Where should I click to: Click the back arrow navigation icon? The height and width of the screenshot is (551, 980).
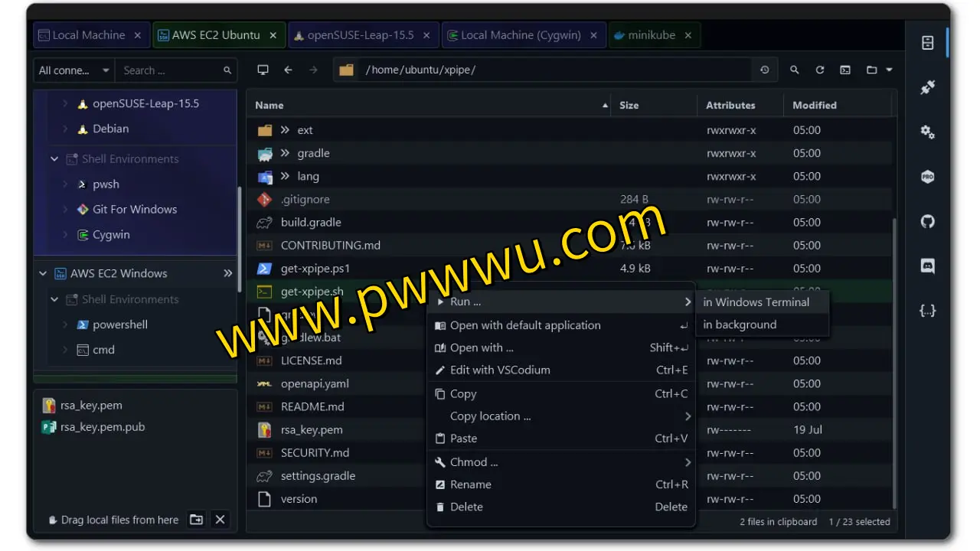288,70
